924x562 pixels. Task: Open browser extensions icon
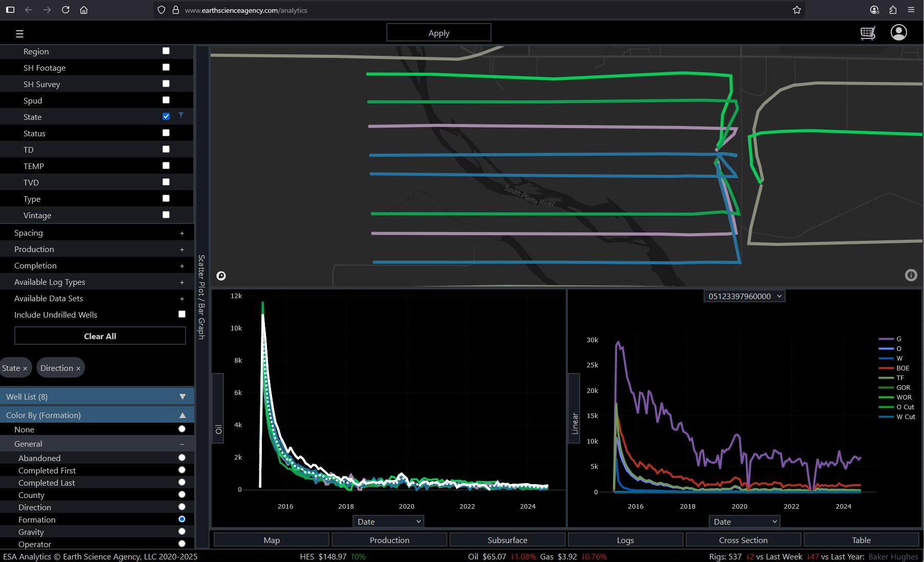click(x=893, y=10)
